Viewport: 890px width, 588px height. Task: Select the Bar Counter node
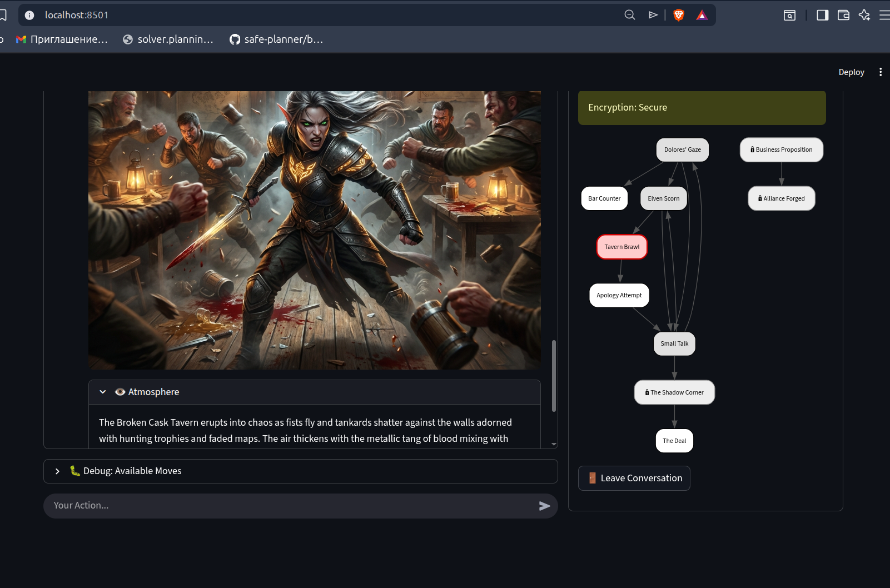click(x=604, y=198)
